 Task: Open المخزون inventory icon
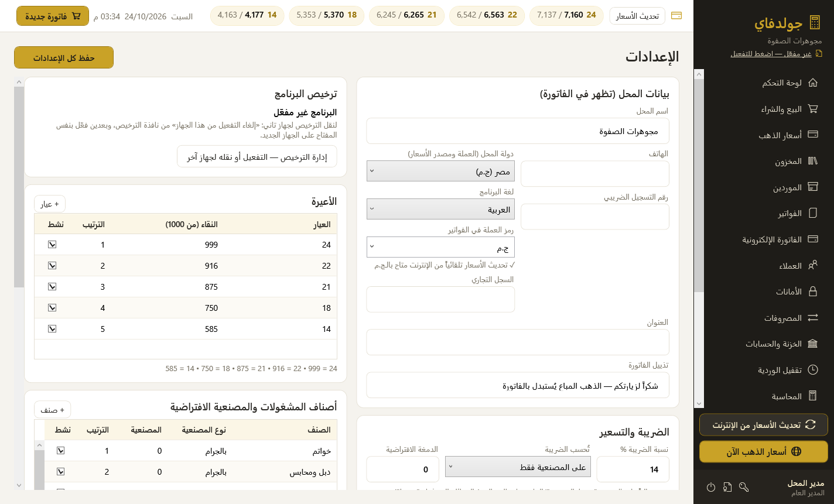[x=812, y=161]
